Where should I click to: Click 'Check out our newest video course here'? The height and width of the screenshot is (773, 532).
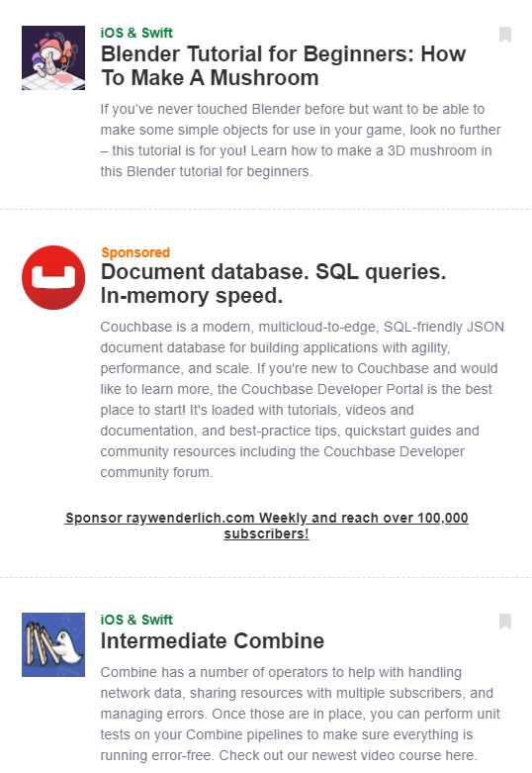click(x=348, y=755)
